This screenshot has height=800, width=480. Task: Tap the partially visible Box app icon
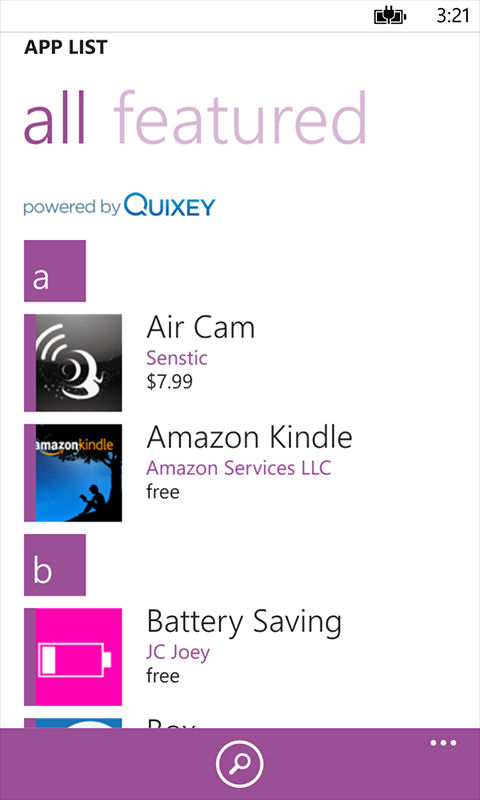(73, 723)
